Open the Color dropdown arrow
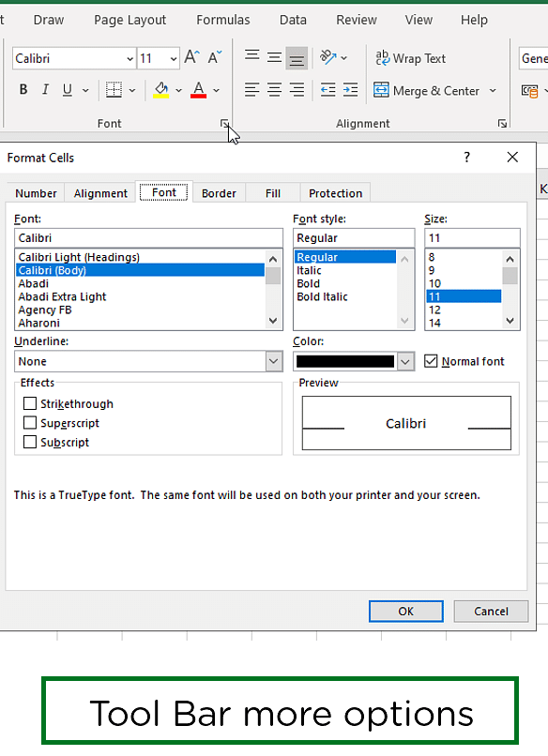 click(x=405, y=361)
